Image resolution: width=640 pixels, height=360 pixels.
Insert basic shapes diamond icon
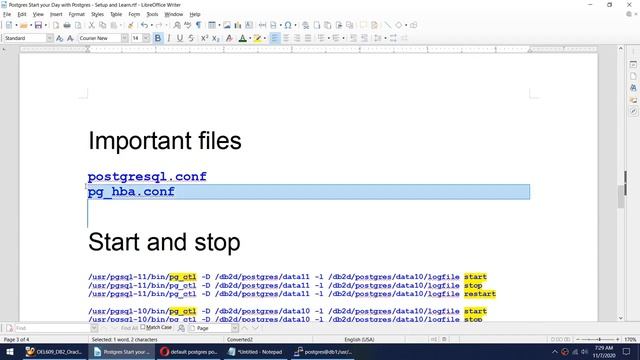click(x=398, y=25)
